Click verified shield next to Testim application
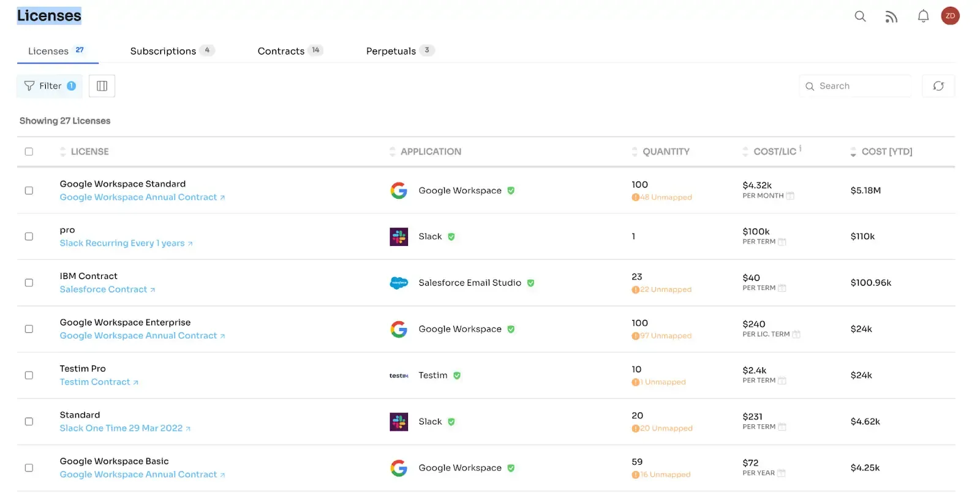The width and height of the screenshot is (980, 496). [x=457, y=376]
